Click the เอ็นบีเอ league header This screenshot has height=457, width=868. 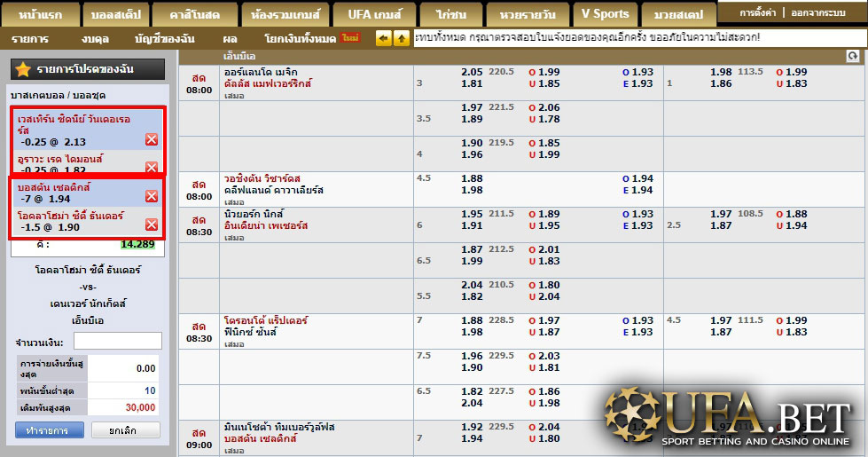pyautogui.click(x=239, y=56)
